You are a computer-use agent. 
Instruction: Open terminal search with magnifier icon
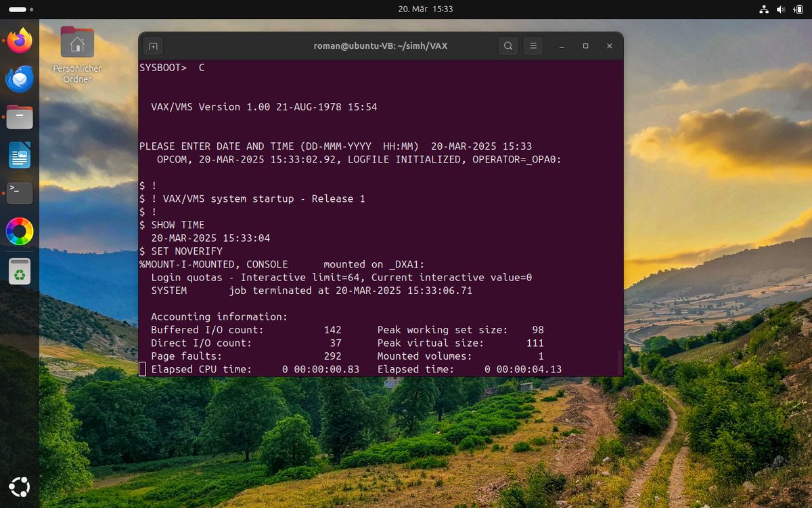pos(508,46)
